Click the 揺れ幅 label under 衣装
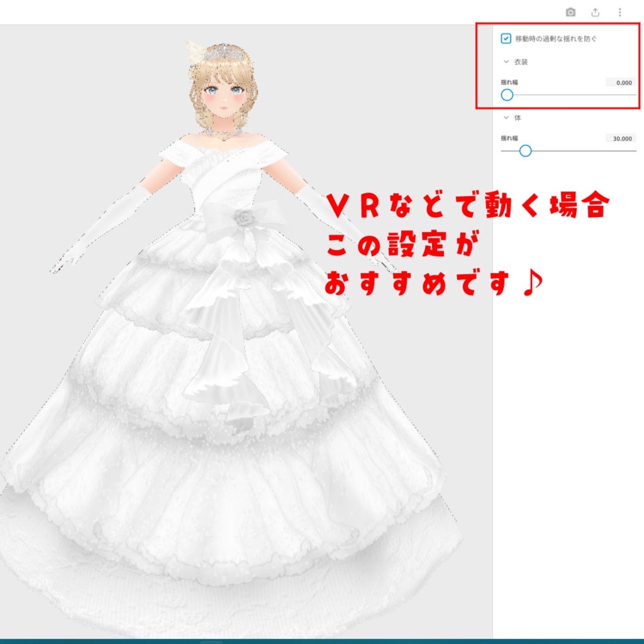This screenshot has width=644, height=644. 508,82
